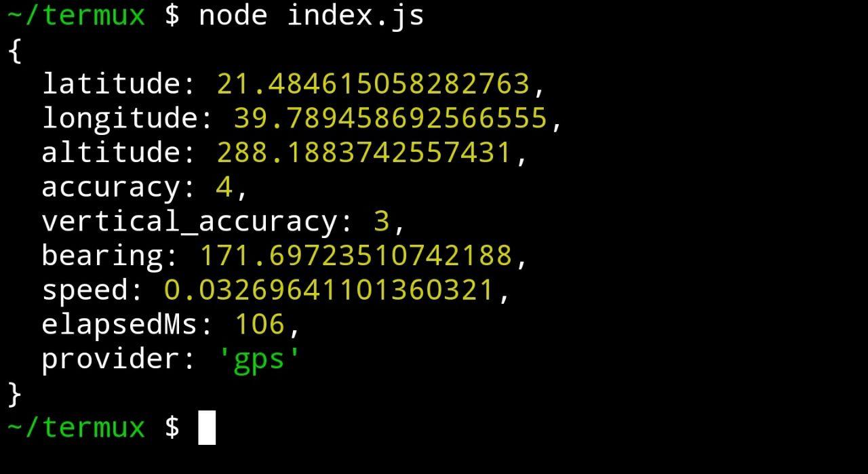Click the altitude value 288.1883742557431

[x=364, y=153]
